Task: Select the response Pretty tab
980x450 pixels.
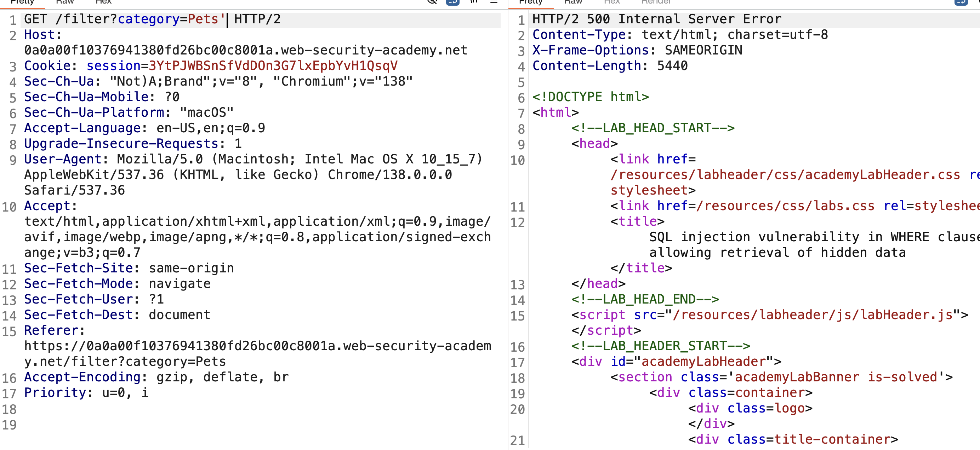Action: coord(531,2)
